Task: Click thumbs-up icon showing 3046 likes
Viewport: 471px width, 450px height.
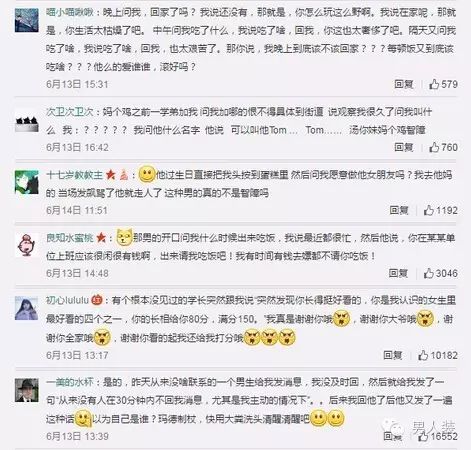Action: (429, 273)
